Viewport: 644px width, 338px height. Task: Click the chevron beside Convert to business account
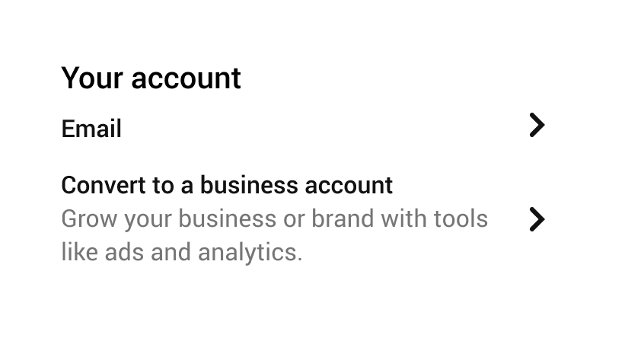click(x=537, y=219)
